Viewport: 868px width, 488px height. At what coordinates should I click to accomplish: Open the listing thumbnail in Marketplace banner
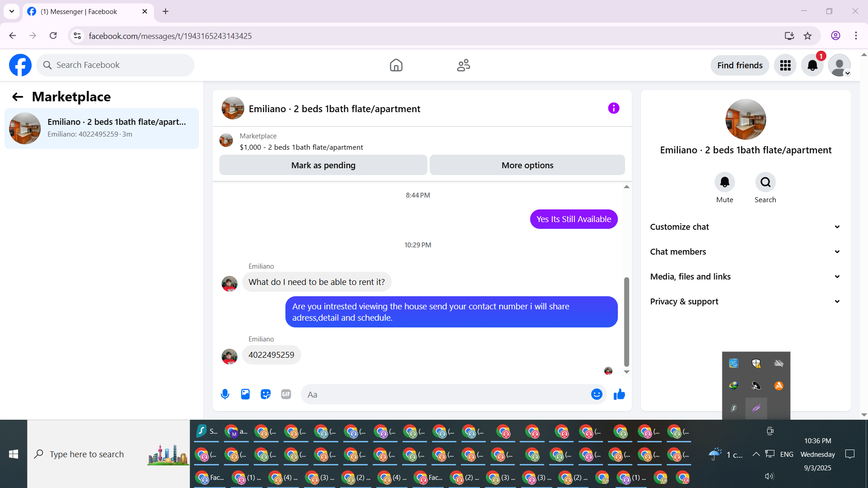(226, 140)
